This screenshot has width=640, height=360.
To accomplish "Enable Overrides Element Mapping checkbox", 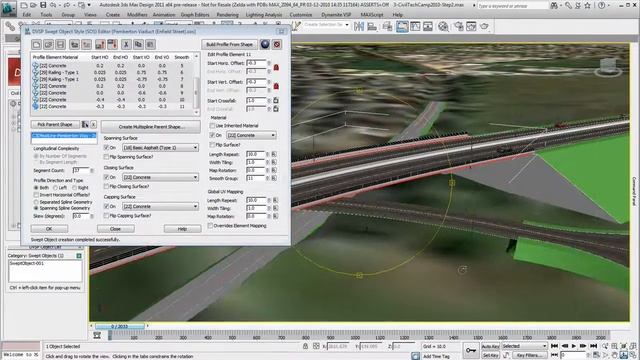I will (x=211, y=226).
